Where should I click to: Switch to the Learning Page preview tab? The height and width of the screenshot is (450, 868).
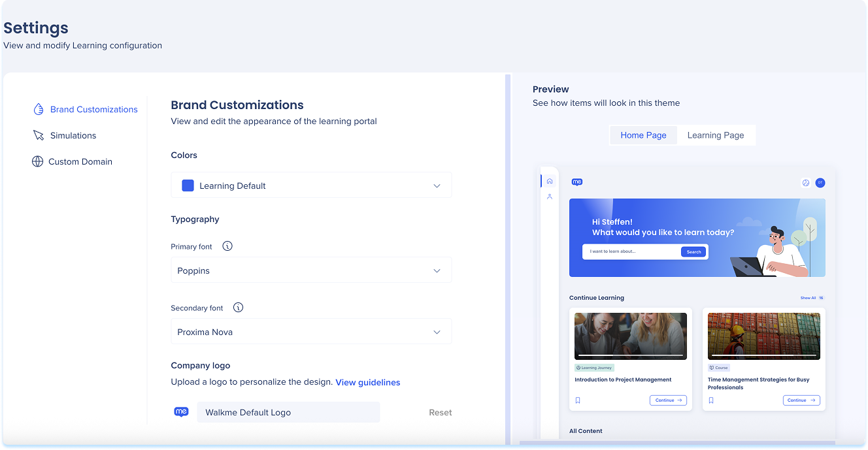click(x=715, y=135)
